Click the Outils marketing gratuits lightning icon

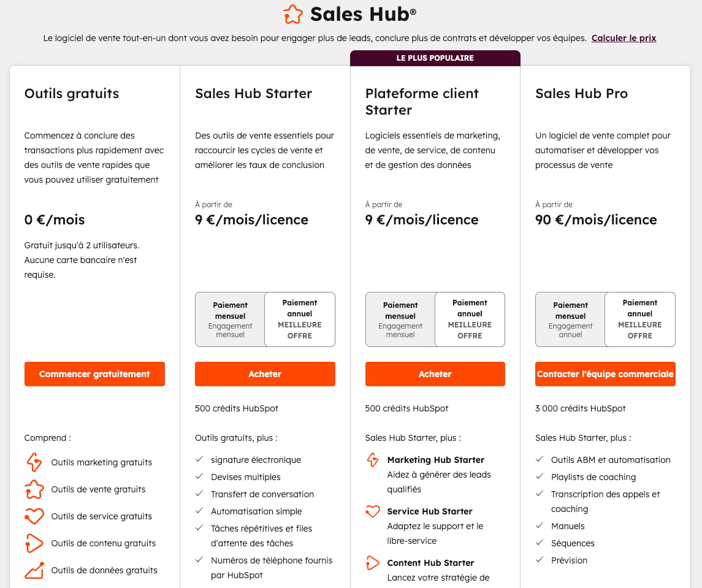(x=34, y=462)
